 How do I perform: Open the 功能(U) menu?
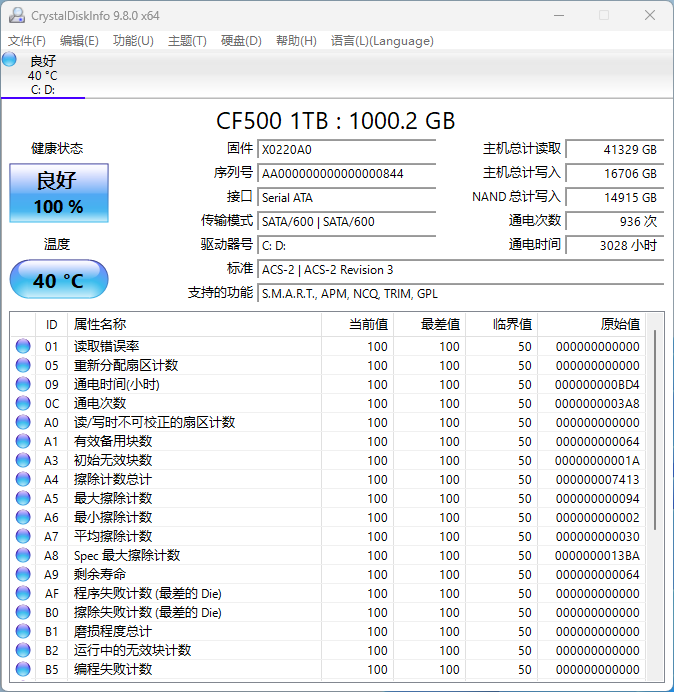click(x=133, y=41)
